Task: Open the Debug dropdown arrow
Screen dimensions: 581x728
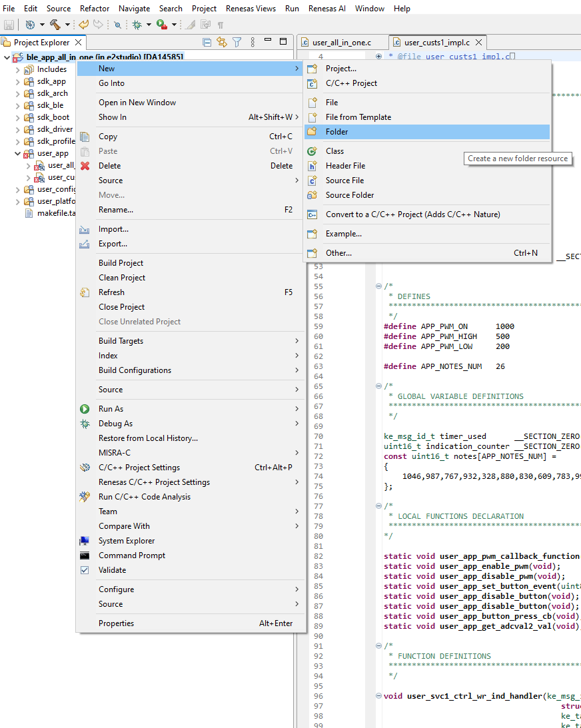Action: pos(149,25)
